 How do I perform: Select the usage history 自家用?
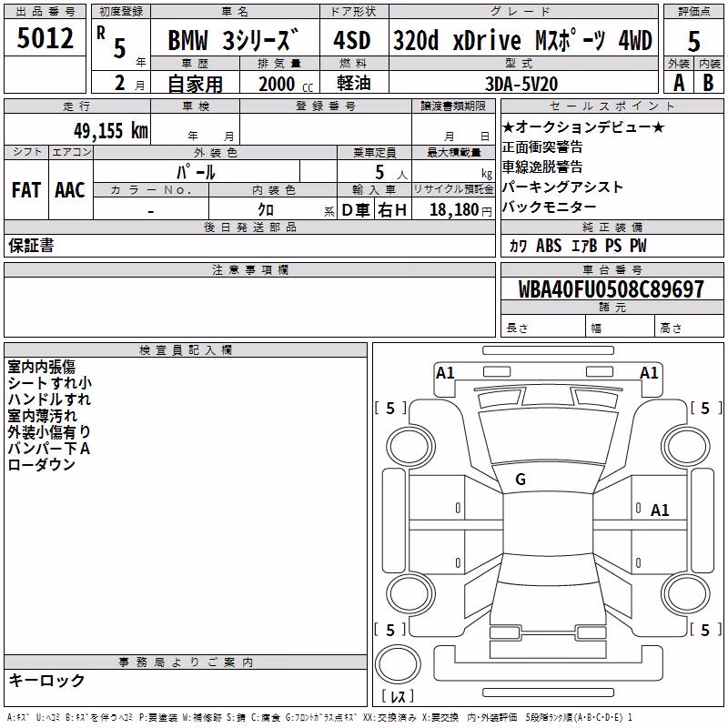195,84
